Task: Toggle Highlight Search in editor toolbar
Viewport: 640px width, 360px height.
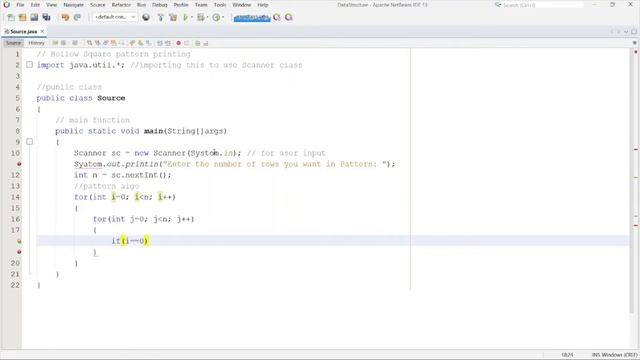Action: coord(114,43)
